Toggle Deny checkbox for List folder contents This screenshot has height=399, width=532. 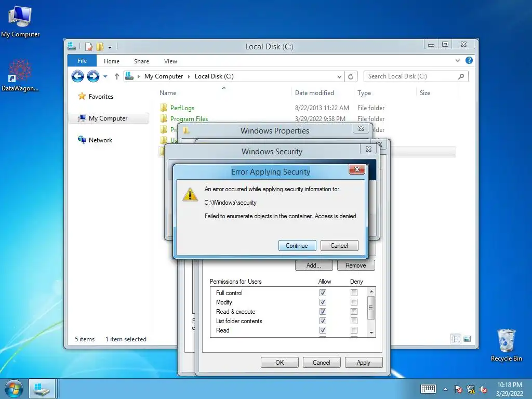click(x=354, y=321)
